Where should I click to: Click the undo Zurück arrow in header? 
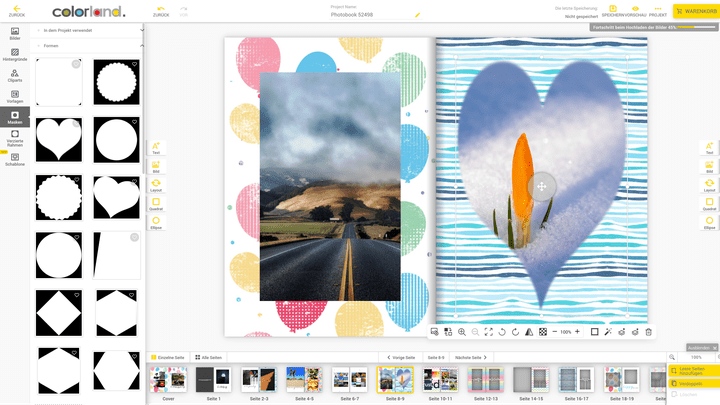pos(161,11)
